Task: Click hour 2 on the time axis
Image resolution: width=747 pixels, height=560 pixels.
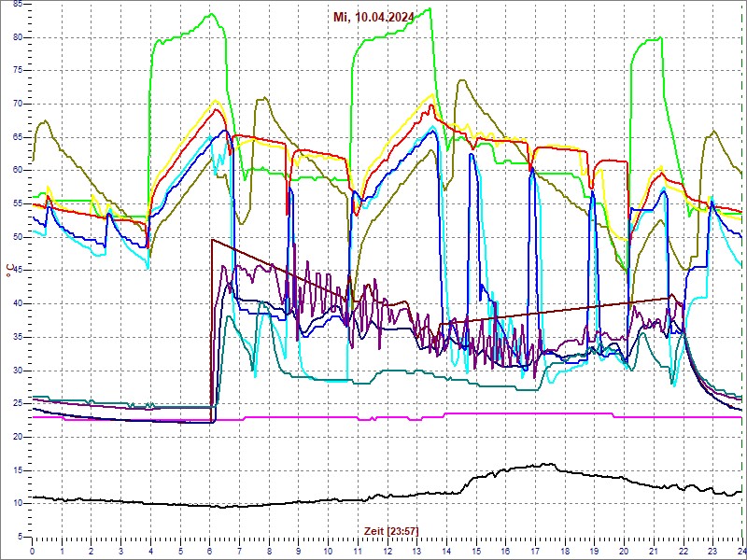Action: pyautogui.click(x=92, y=551)
